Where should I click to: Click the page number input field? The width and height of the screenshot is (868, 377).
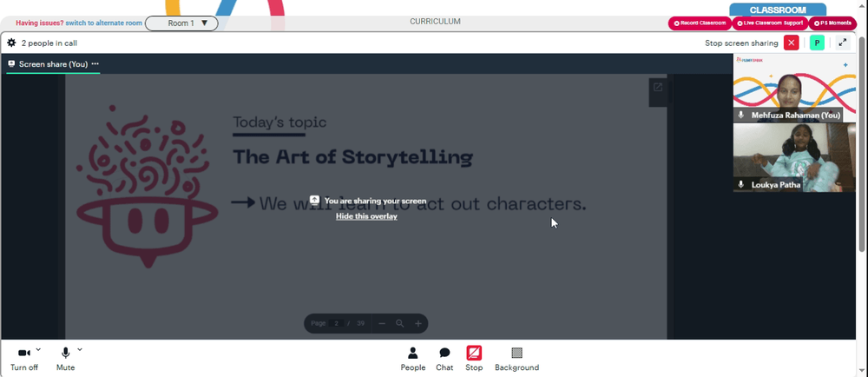pos(336,323)
